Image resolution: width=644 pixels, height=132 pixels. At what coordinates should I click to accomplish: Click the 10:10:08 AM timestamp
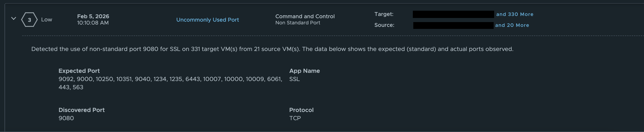(x=93, y=23)
